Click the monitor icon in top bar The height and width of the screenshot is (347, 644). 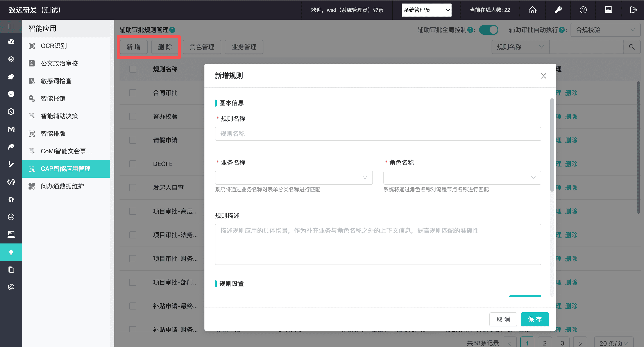coord(608,10)
